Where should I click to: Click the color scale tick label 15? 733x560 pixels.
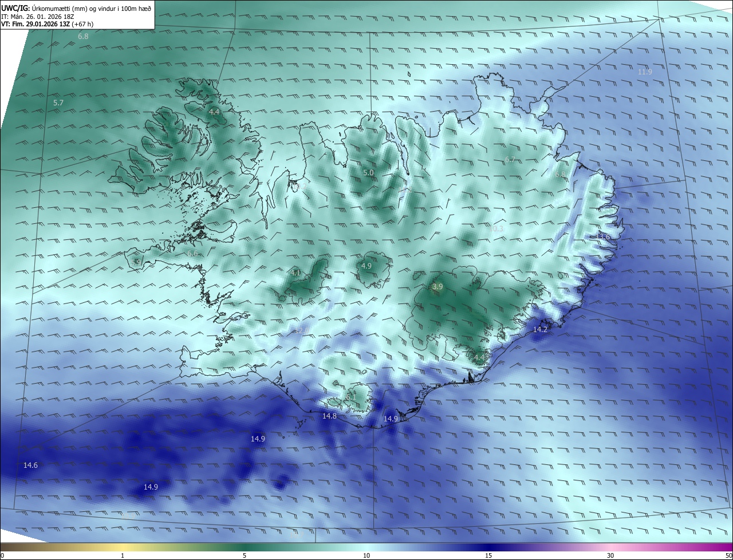(x=488, y=555)
